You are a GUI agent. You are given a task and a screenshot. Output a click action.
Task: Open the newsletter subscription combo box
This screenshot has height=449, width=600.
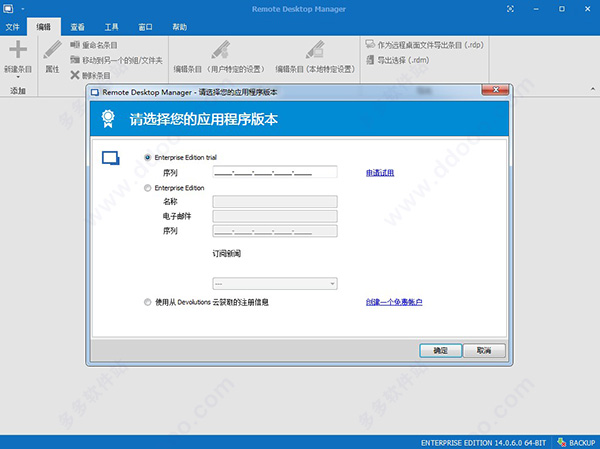coord(275,284)
